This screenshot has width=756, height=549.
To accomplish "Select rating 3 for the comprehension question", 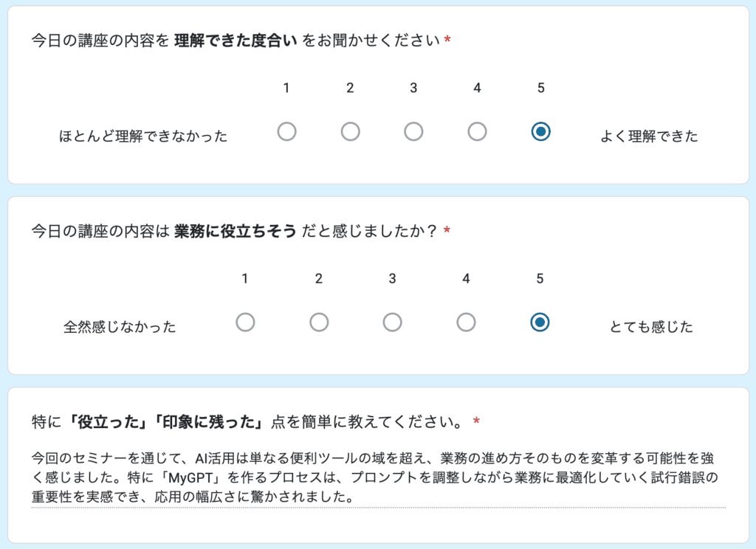I will pyautogui.click(x=413, y=131).
